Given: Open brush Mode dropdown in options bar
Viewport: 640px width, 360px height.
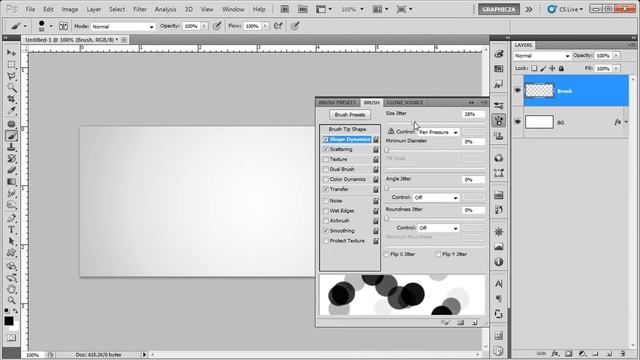Looking at the screenshot, I should click(123, 27).
